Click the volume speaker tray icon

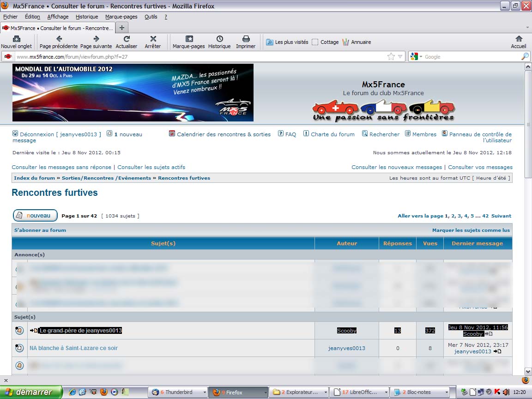point(506,392)
